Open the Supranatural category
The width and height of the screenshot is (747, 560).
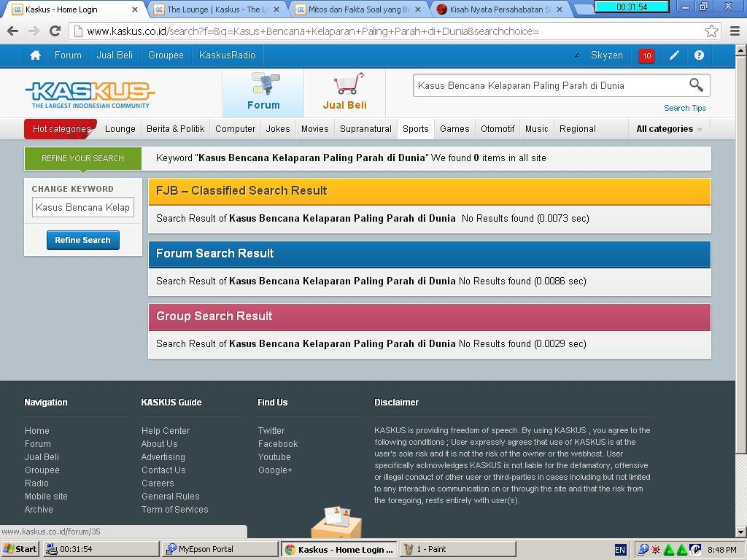(366, 129)
